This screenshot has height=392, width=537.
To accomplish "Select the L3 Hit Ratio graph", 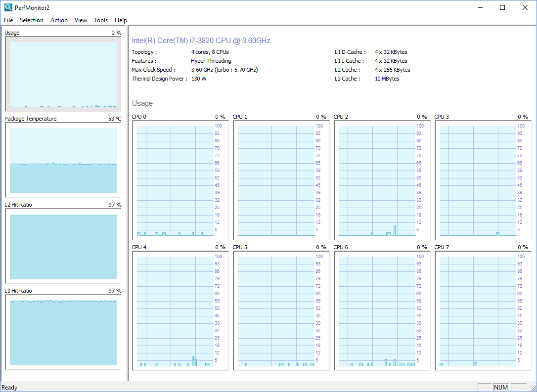I will pyautogui.click(x=63, y=332).
